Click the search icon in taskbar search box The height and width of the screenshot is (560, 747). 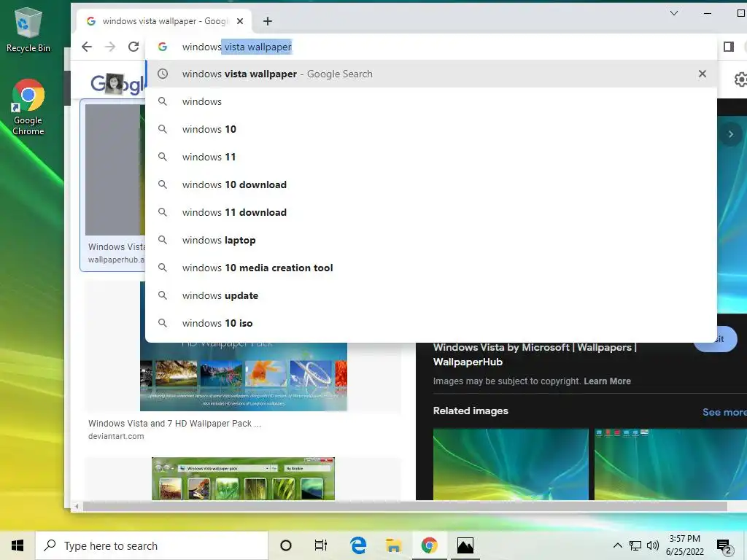[x=50, y=545]
